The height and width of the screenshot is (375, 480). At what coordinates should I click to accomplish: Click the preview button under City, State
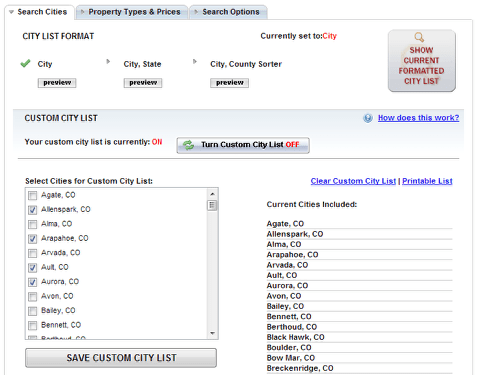pyautogui.click(x=143, y=83)
